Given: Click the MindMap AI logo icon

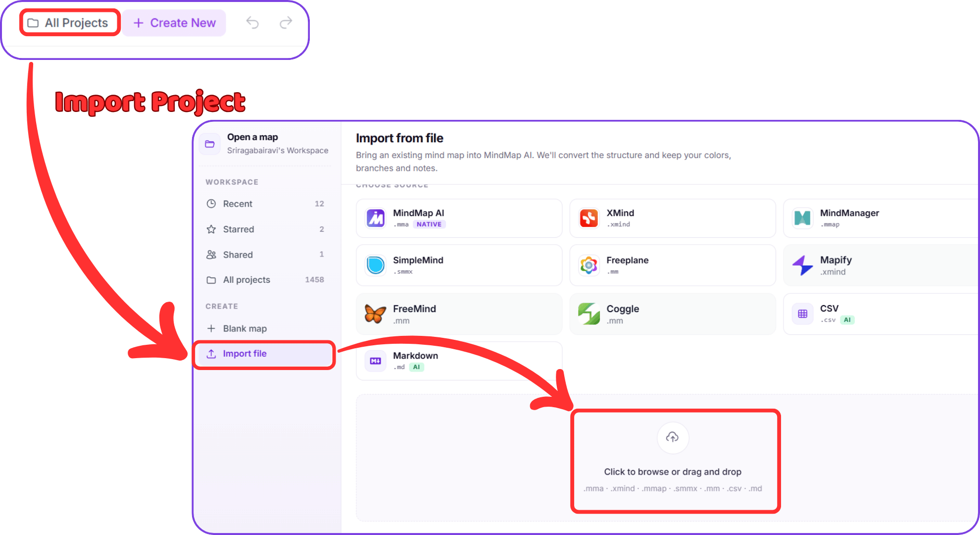Looking at the screenshot, I should pos(376,218).
